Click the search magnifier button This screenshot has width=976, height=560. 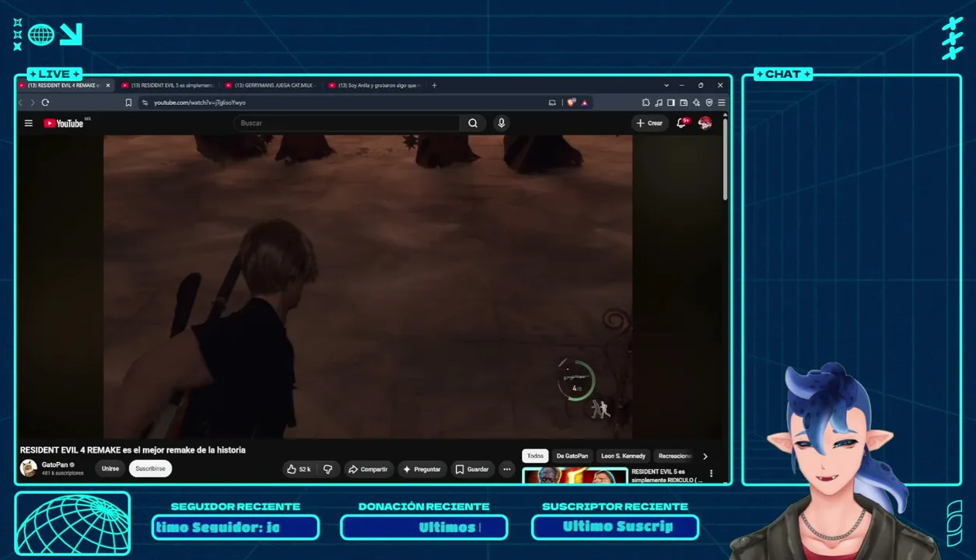pos(473,123)
